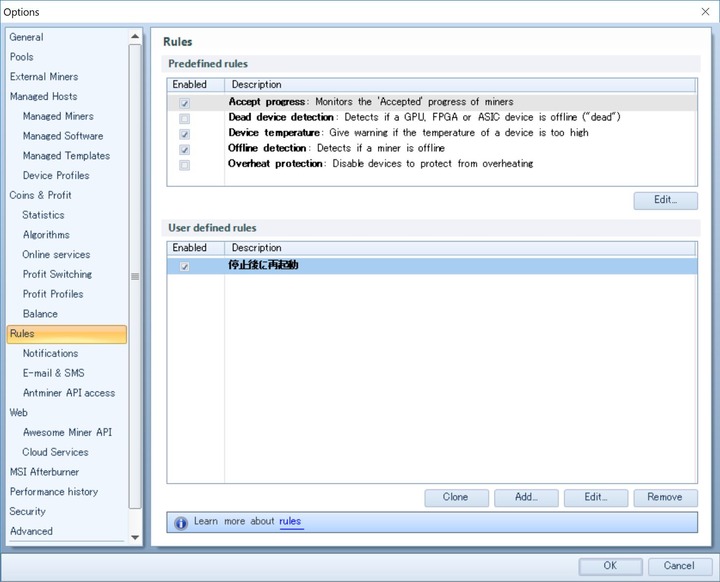
Task: Open the Statistics page
Action: coord(43,215)
